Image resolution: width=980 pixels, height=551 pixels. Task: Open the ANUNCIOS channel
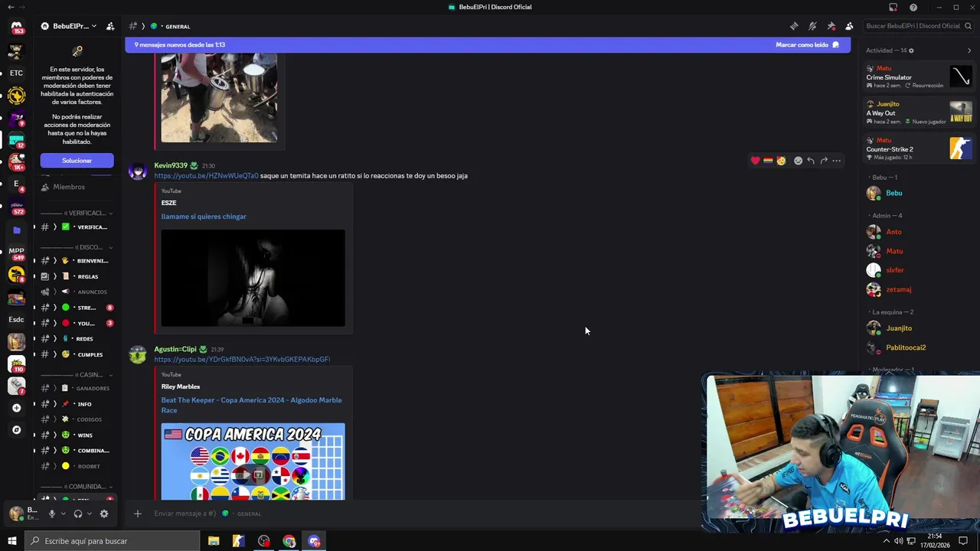click(x=75, y=292)
